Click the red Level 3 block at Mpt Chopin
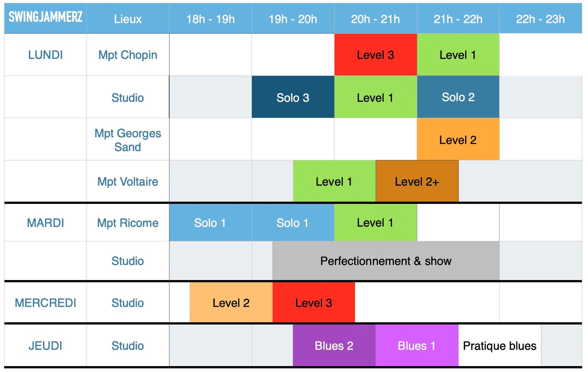This screenshot has width=588, height=372. coord(375,55)
